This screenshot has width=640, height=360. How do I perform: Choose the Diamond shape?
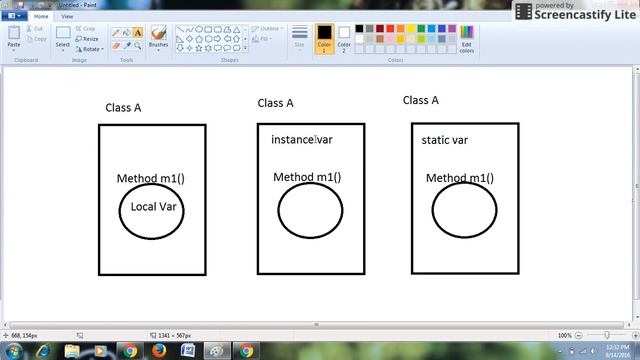189,39
